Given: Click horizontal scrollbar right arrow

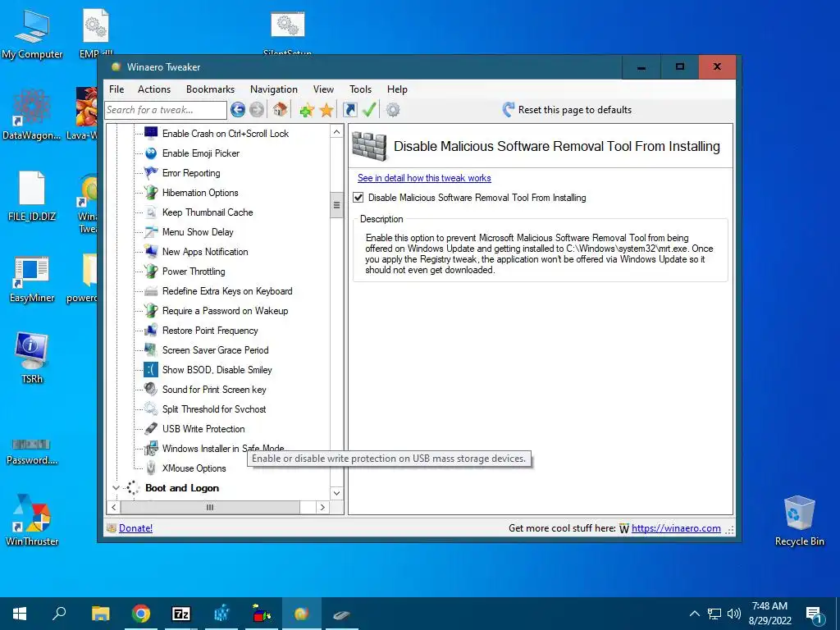Looking at the screenshot, I should pyautogui.click(x=322, y=507).
